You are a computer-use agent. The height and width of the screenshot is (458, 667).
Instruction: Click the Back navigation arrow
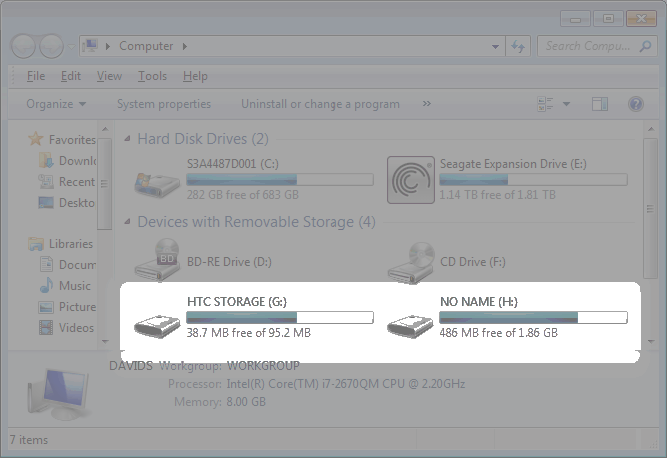coord(24,46)
